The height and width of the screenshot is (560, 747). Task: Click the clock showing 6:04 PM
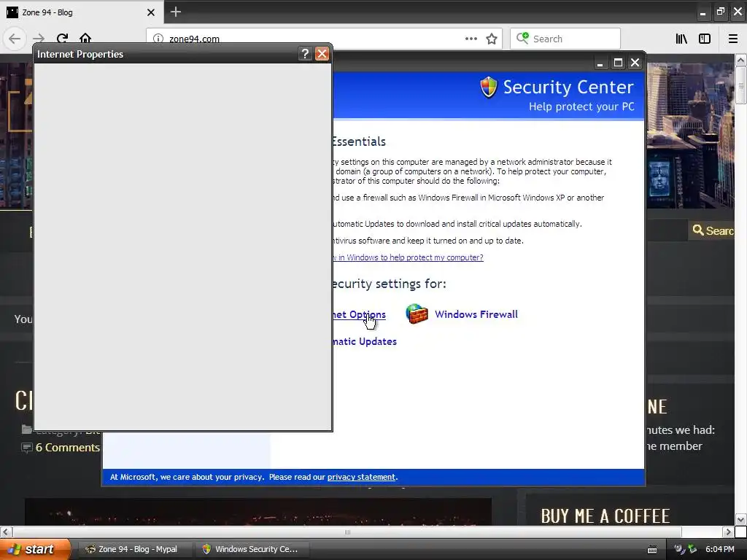coord(720,549)
